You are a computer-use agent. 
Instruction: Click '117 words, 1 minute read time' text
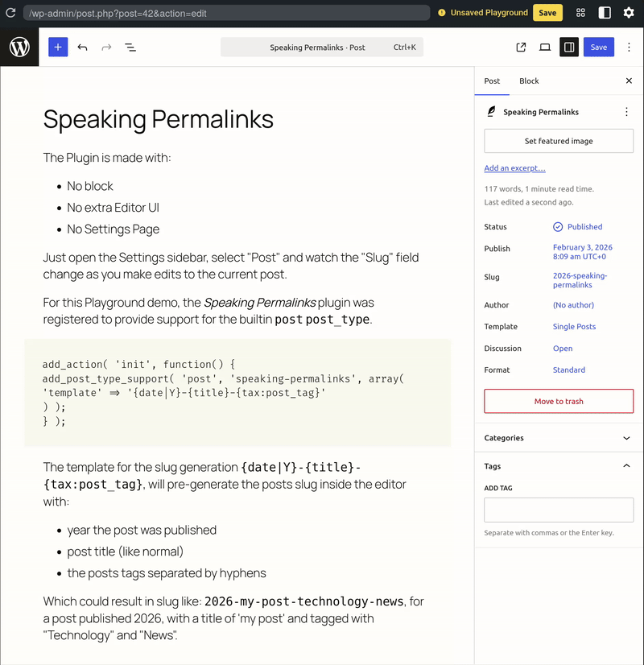(539, 189)
